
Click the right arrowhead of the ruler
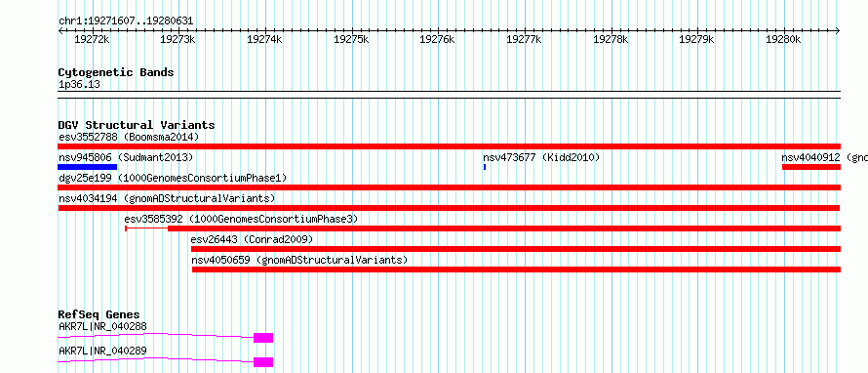838,30
